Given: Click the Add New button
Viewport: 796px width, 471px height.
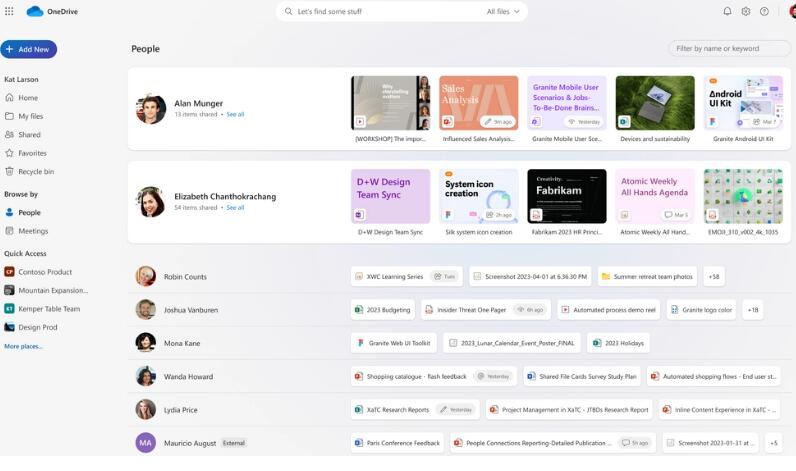Looking at the screenshot, I should pos(29,49).
